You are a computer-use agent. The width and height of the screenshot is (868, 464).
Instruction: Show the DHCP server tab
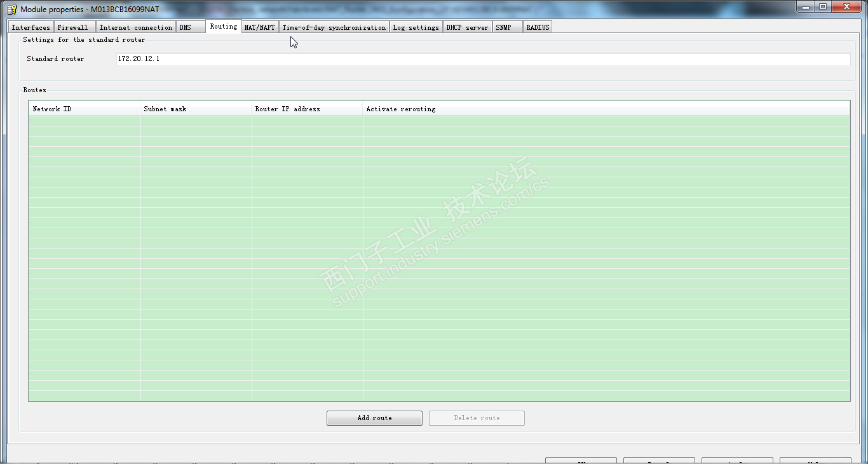tap(467, 27)
